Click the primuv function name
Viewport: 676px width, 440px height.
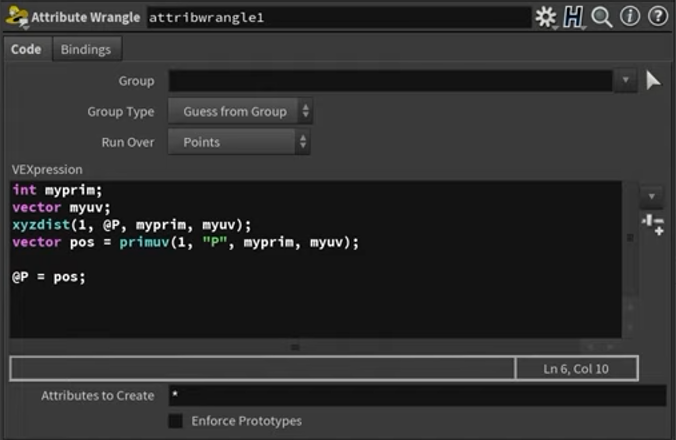144,242
